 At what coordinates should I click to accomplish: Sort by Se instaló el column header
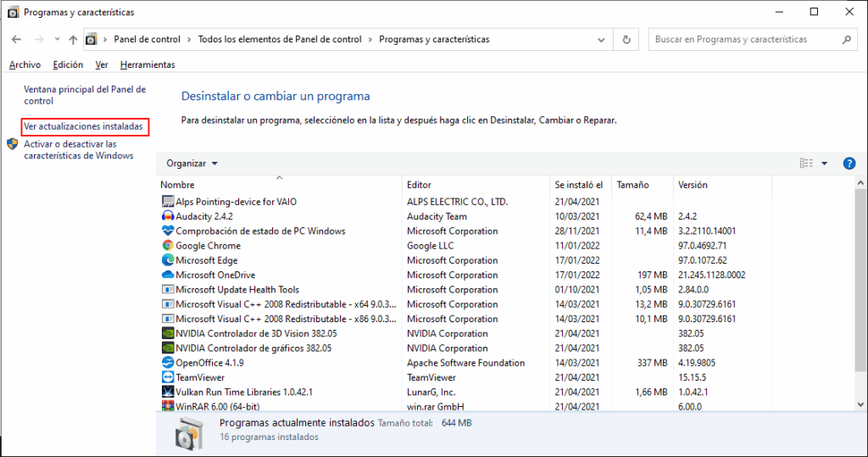579,185
